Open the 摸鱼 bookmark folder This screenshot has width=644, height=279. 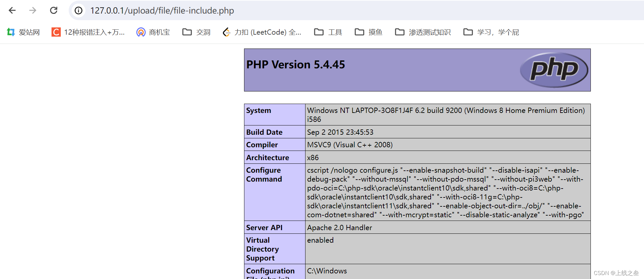[369, 32]
